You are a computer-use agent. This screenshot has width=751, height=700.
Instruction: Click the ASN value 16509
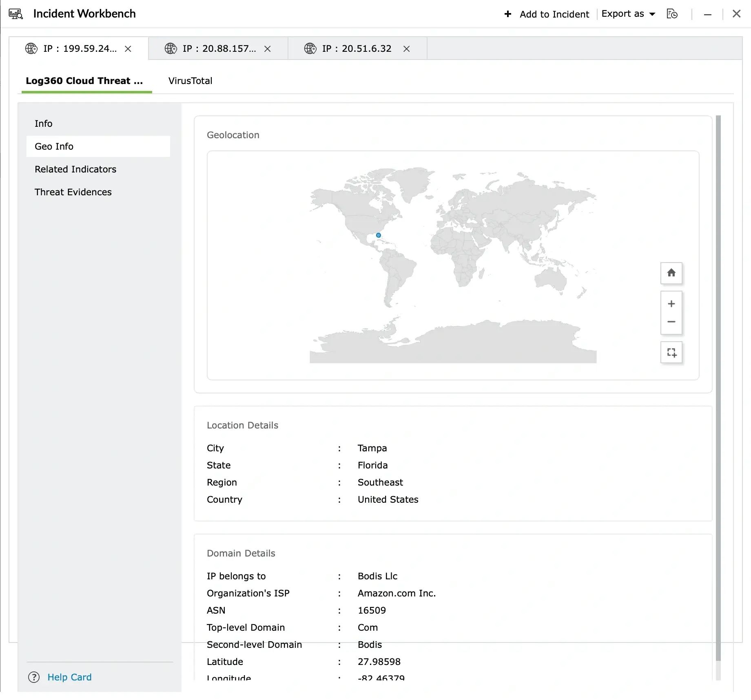tap(372, 610)
